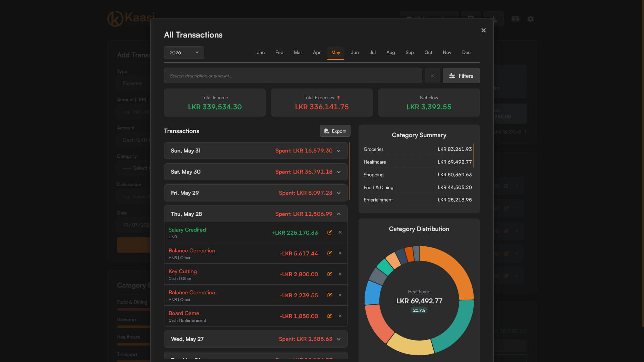Switch to the Jun month tab
The image size is (644, 362).
pos(355,53)
